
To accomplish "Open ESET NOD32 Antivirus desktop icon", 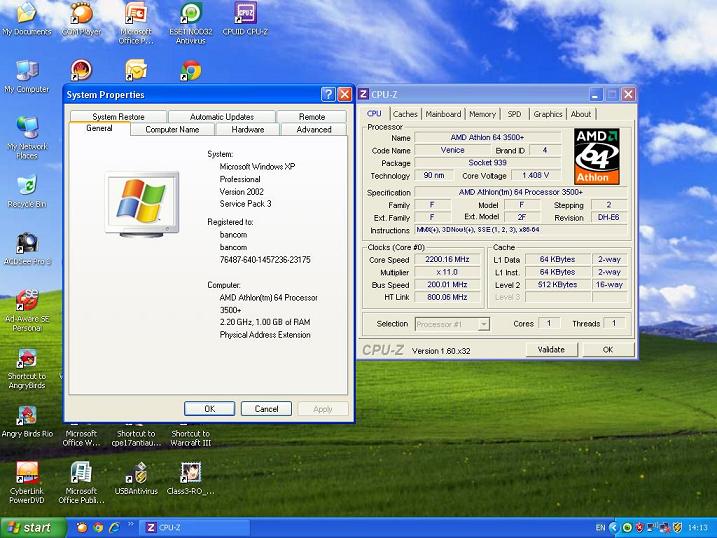I will 190,15.
